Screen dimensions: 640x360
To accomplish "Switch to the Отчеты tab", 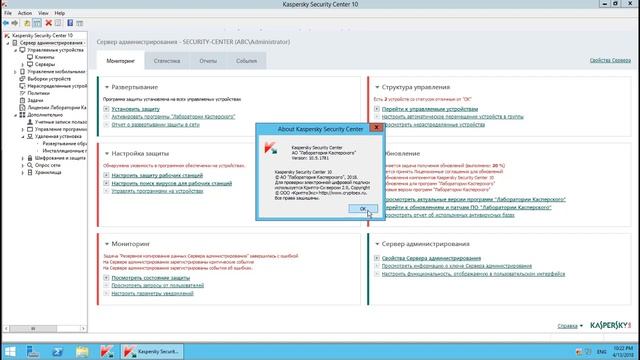I will click(208, 61).
